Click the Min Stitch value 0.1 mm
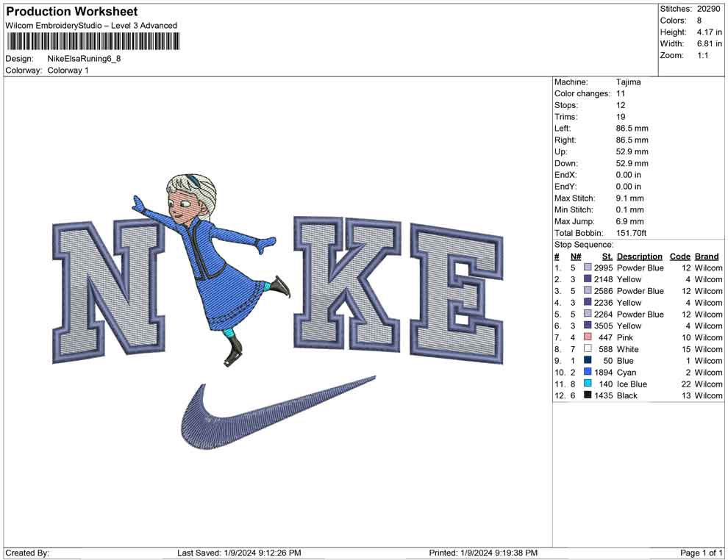This screenshot has width=728, height=560. pos(630,209)
